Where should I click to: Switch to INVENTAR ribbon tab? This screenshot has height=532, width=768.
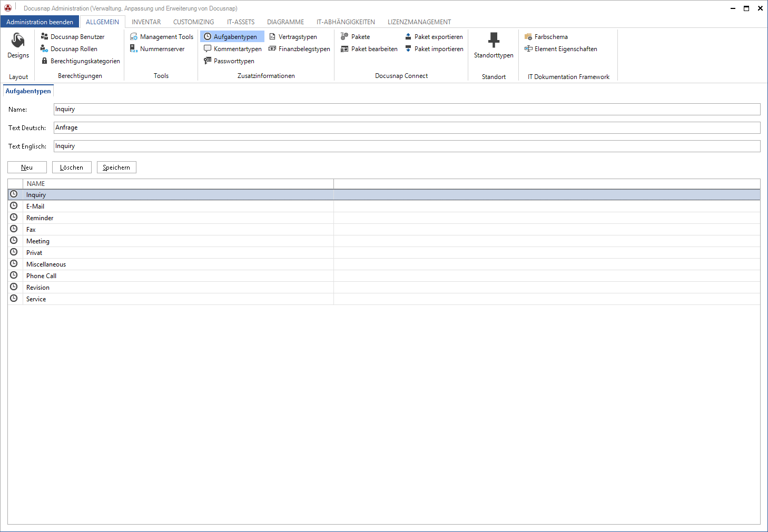pyautogui.click(x=146, y=22)
